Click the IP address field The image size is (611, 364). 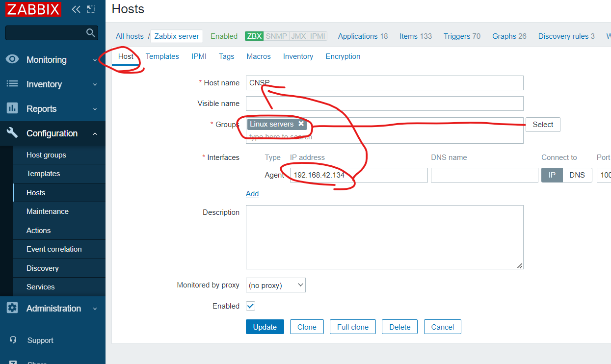click(359, 175)
